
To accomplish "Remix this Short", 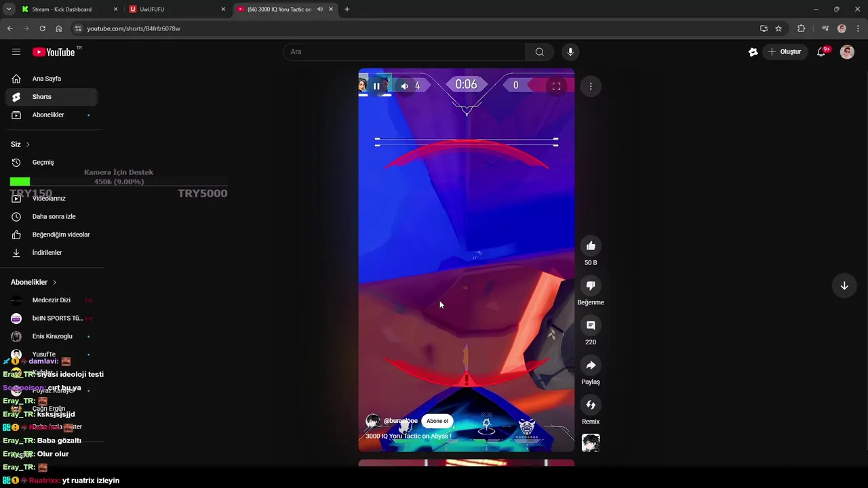I will [x=591, y=405].
